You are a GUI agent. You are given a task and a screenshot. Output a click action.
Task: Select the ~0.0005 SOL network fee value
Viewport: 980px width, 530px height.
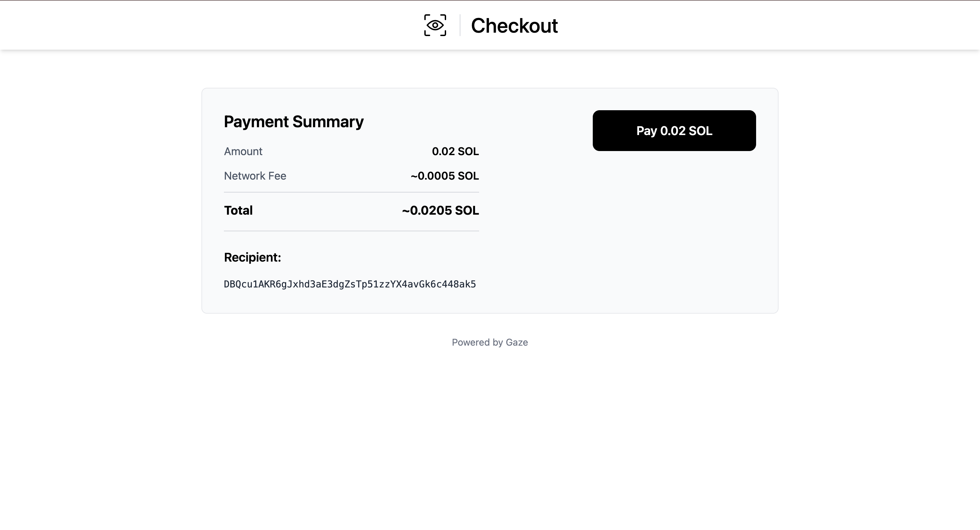tap(444, 176)
